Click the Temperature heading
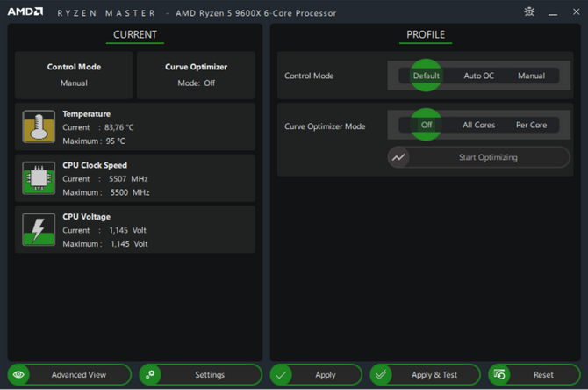The height and width of the screenshot is (390, 588). pos(86,113)
